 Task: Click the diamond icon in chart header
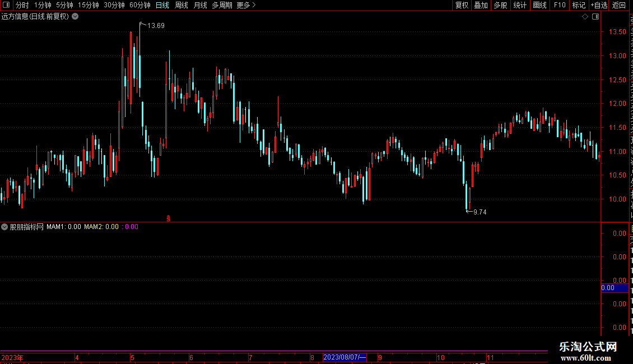coord(585,17)
